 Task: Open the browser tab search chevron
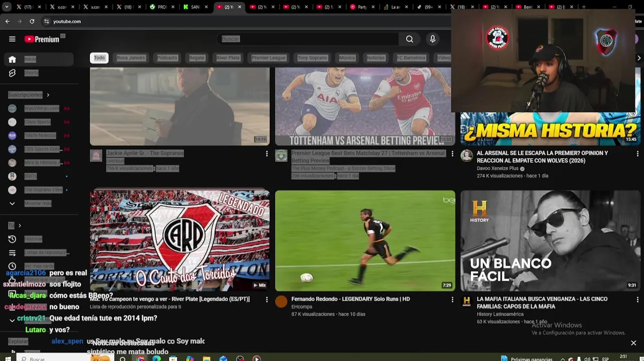(x=7, y=7)
